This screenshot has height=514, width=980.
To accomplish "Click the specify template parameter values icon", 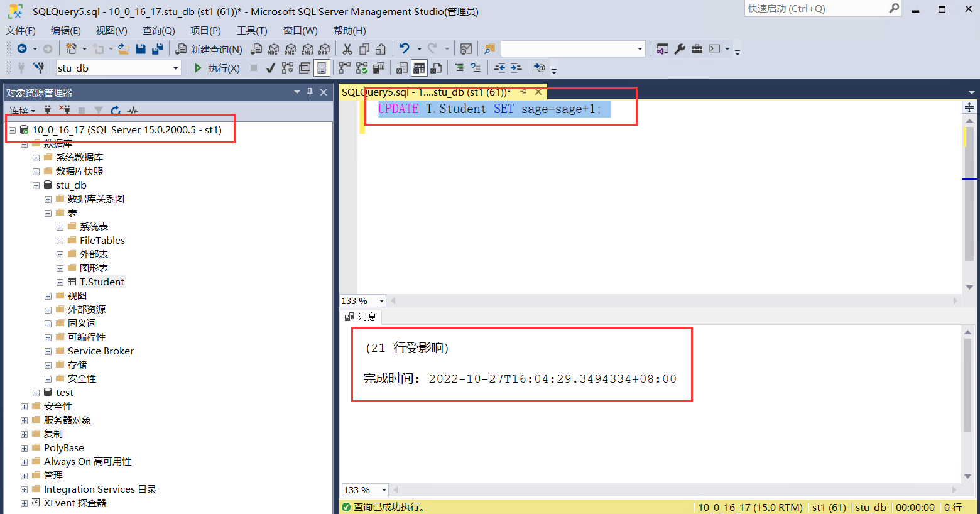I will (540, 68).
